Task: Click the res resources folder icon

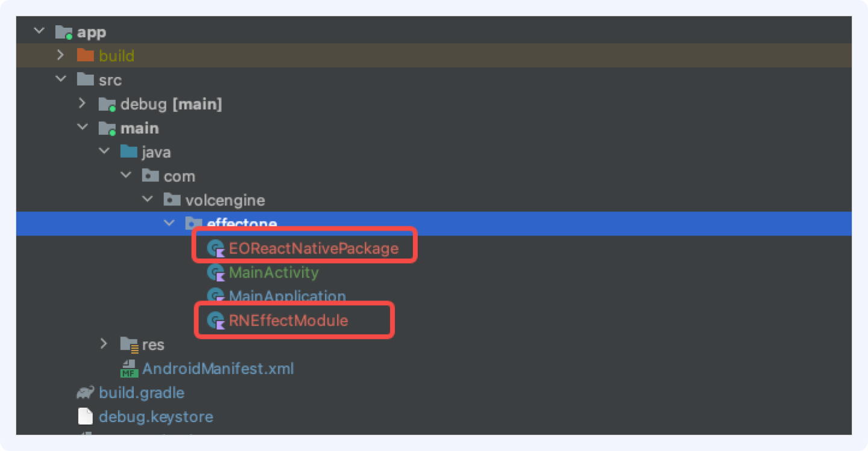Action: tap(129, 344)
